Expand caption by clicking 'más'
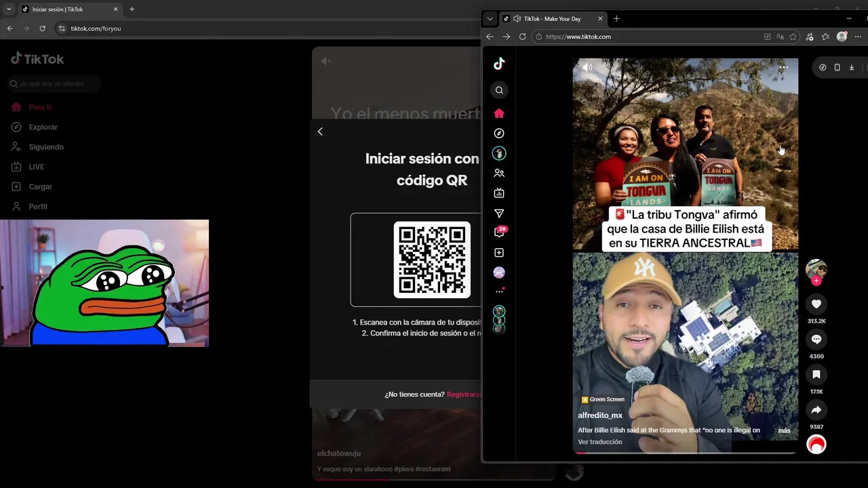 pos(784,430)
